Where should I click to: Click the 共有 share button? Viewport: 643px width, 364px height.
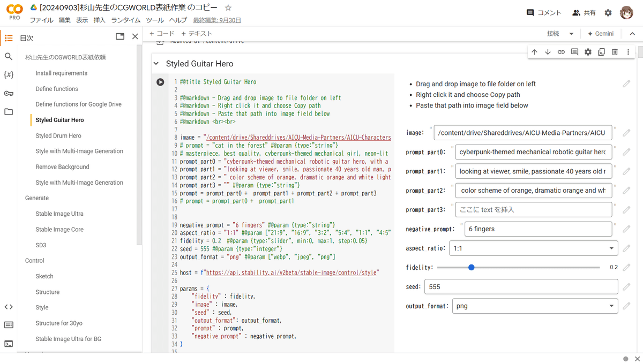tap(584, 13)
